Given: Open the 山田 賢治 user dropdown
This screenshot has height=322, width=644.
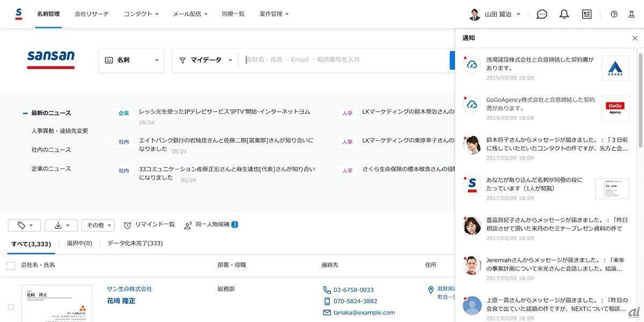Looking at the screenshot, I should 502,14.
